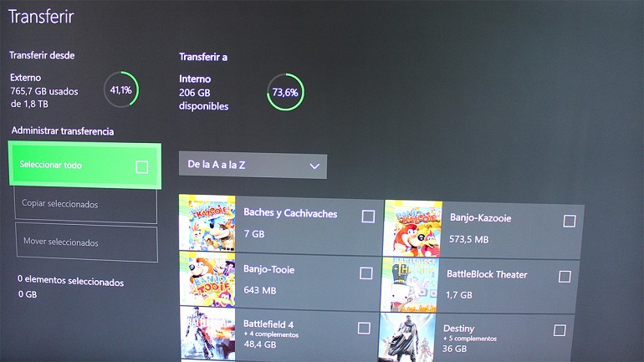Image resolution: width=644 pixels, height=362 pixels.
Task: Click the Externo 41,1% usage ring
Action: click(x=120, y=90)
